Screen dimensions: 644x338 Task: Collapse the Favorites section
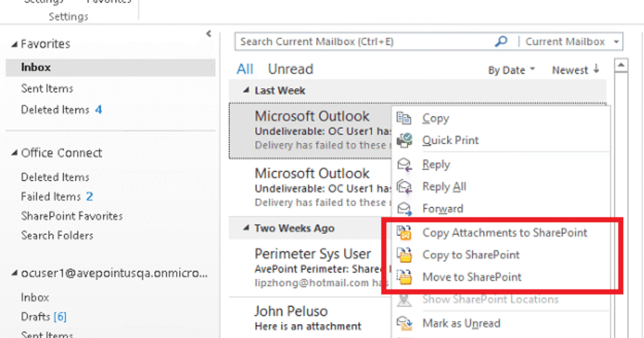[x=14, y=43]
